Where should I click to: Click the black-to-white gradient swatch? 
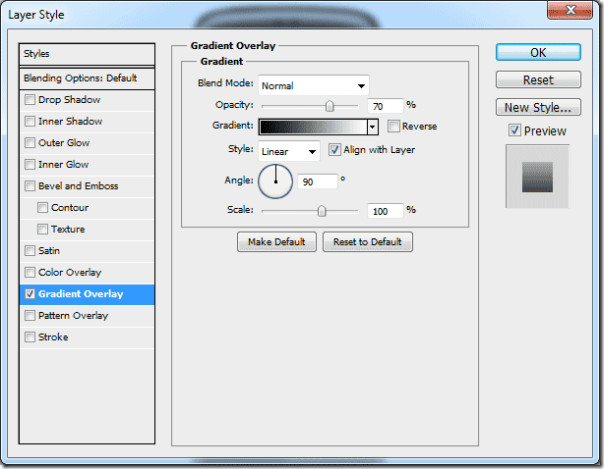[314, 127]
